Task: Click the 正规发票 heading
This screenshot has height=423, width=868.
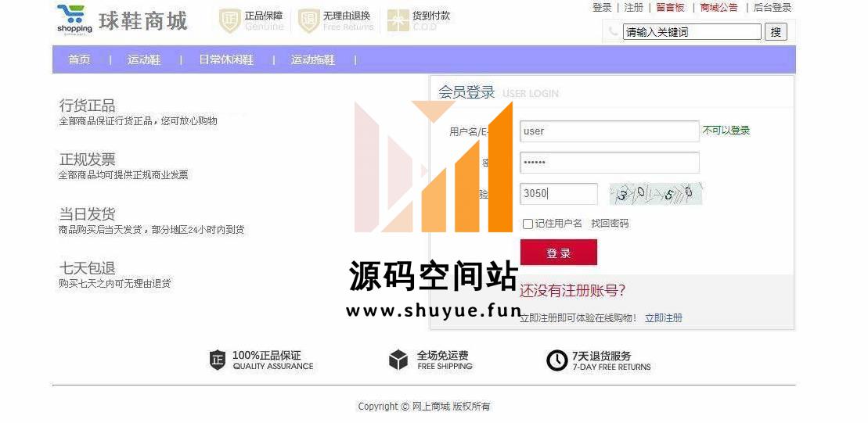Action: 87,160
